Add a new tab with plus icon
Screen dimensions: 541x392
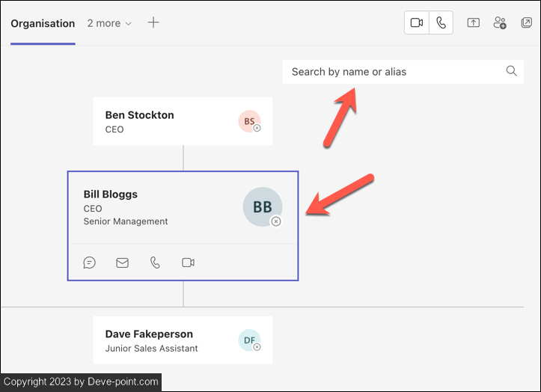pyautogui.click(x=153, y=22)
